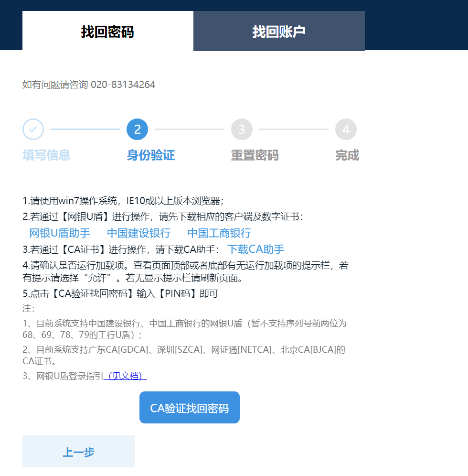The image size is (468, 476).
Task: Click the 重置密码 step label
Action: [x=255, y=155]
